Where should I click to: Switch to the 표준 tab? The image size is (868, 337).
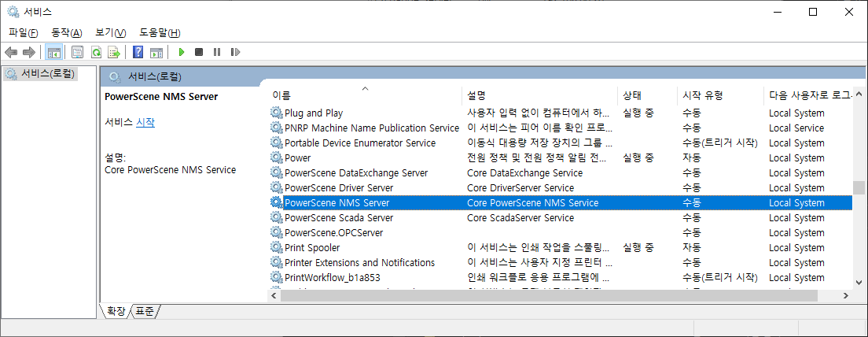pyautogui.click(x=145, y=310)
